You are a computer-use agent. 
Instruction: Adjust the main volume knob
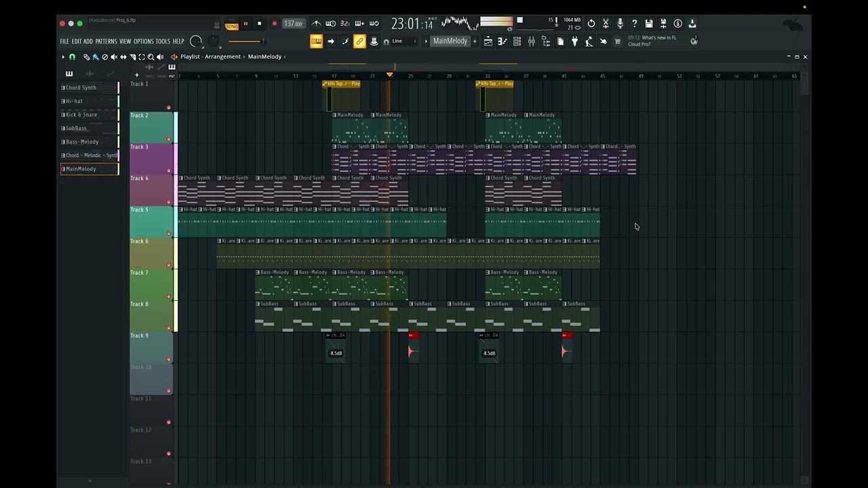tap(196, 41)
